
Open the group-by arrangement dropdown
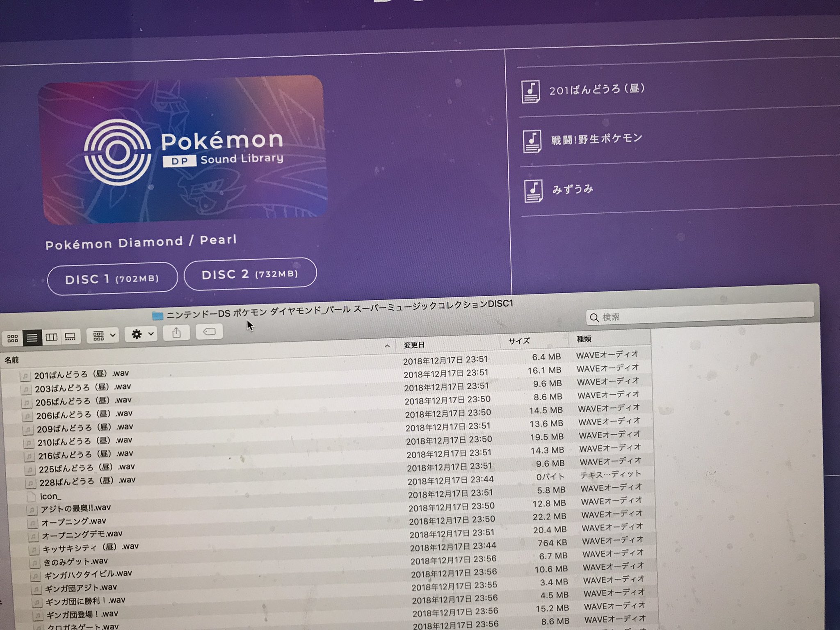103,336
